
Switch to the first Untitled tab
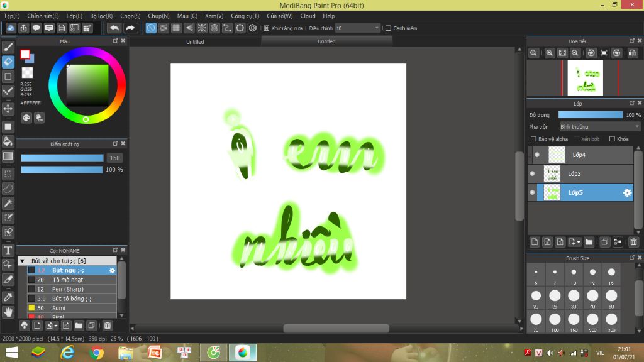[x=195, y=41]
